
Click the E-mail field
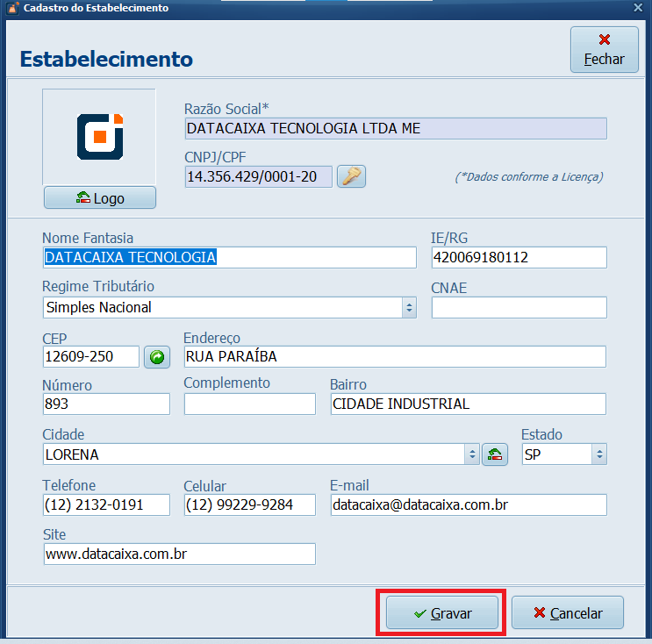pyautogui.click(x=469, y=504)
